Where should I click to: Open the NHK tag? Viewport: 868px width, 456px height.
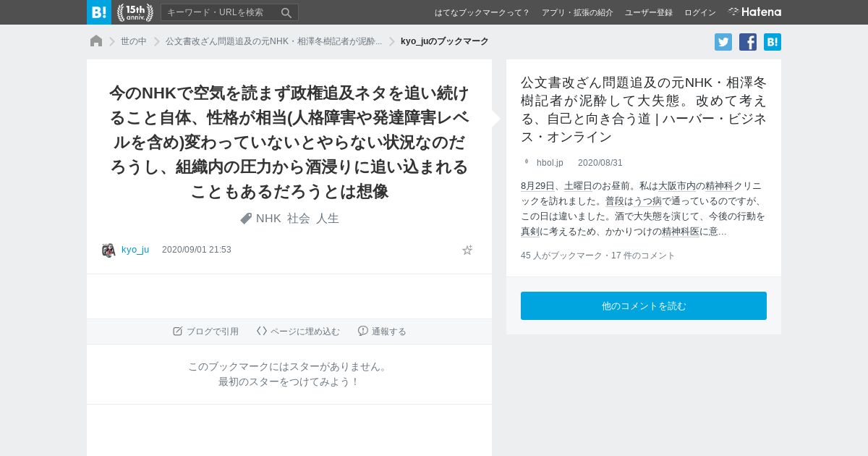click(268, 218)
